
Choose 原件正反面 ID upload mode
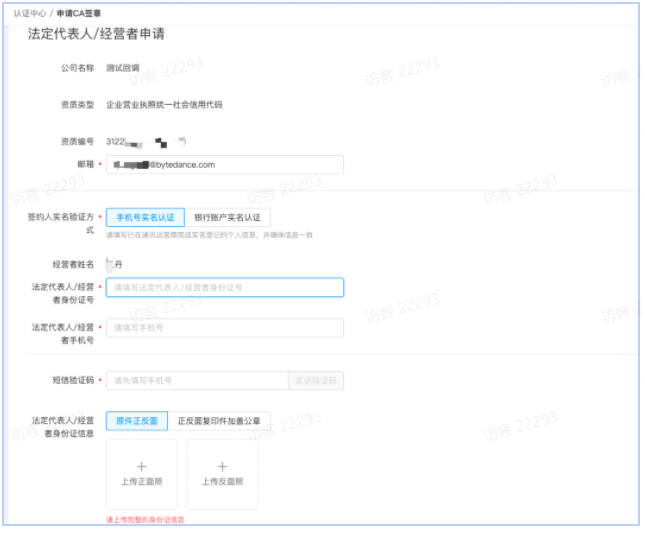136,421
